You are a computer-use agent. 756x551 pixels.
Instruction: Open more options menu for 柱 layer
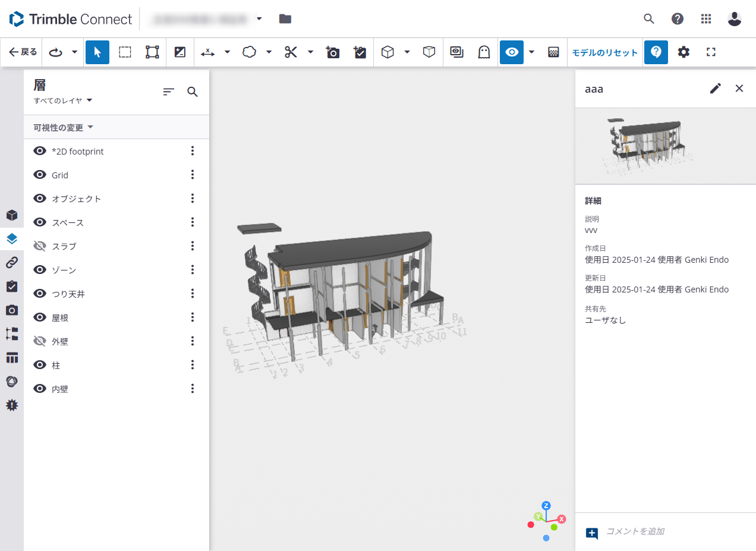[192, 365]
